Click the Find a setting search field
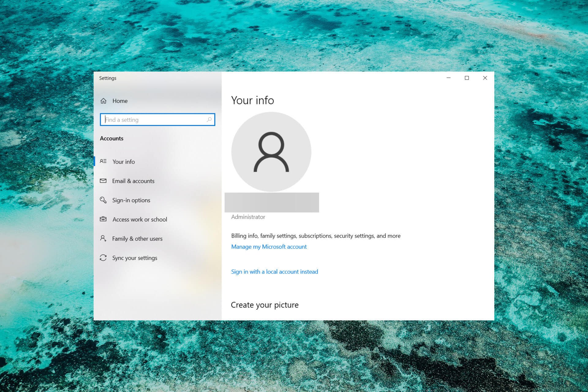Image resolution: width=588 pixels, height=392 pixels. [x=157, y=119]
